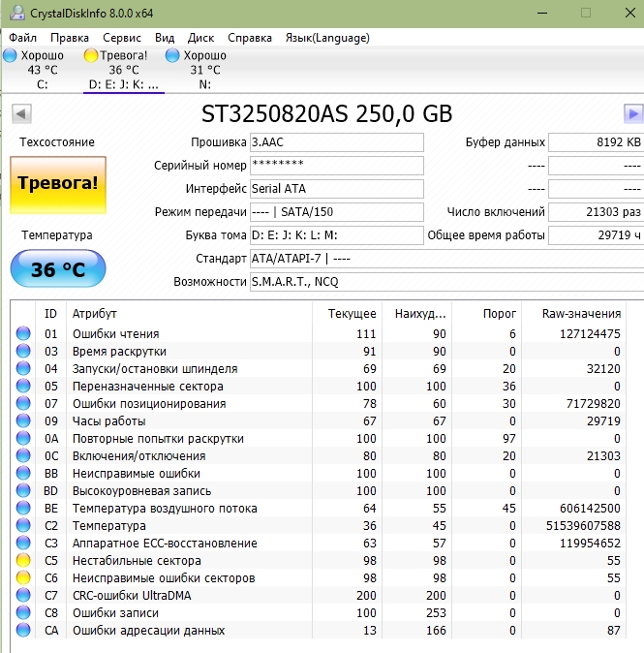Click the masked serial number field
644x653 pixels.
pos(336,166)
